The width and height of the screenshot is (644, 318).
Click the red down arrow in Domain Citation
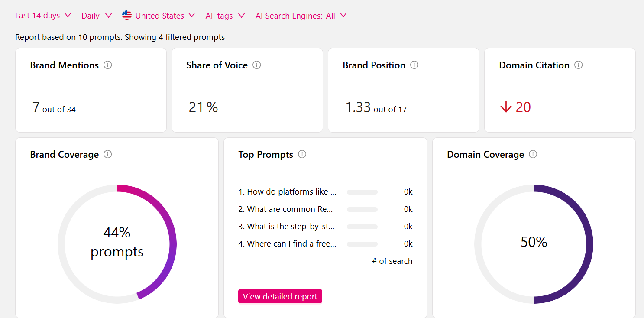click(x=506, y=107)
